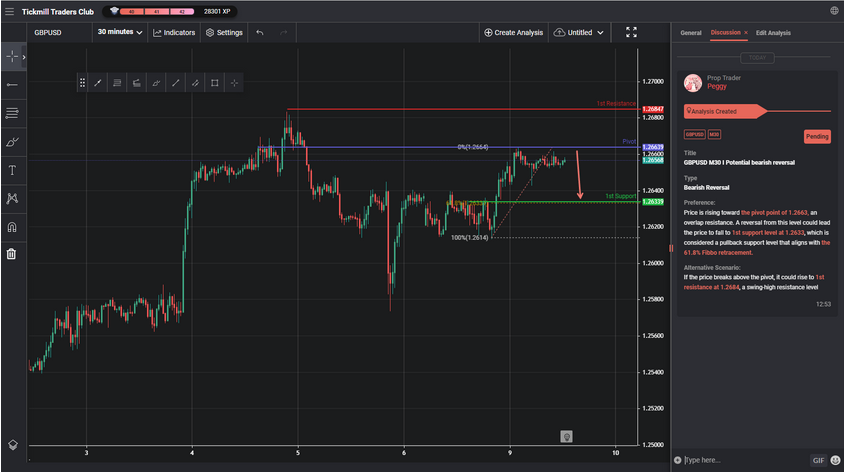This screenshot has height=472, width=844.
Task: Click the green 1st Support line label
Action: pos(621,196)
